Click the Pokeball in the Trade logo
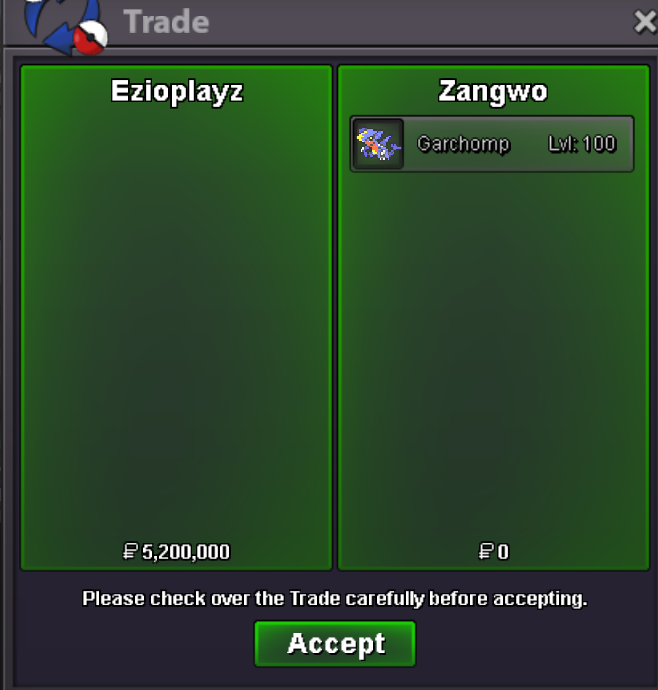 (91, 38)
